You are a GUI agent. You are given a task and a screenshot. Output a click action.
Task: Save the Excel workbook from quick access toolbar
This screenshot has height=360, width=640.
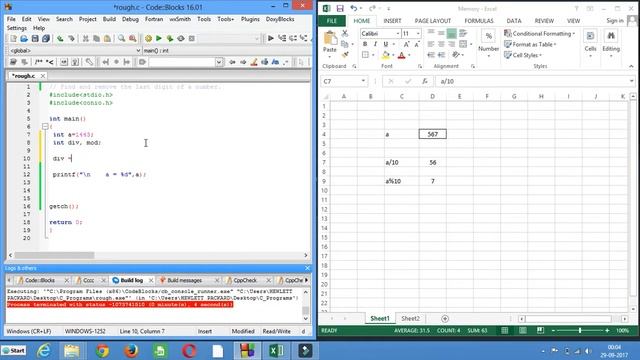pyautogui.click(x=340, y=9)
